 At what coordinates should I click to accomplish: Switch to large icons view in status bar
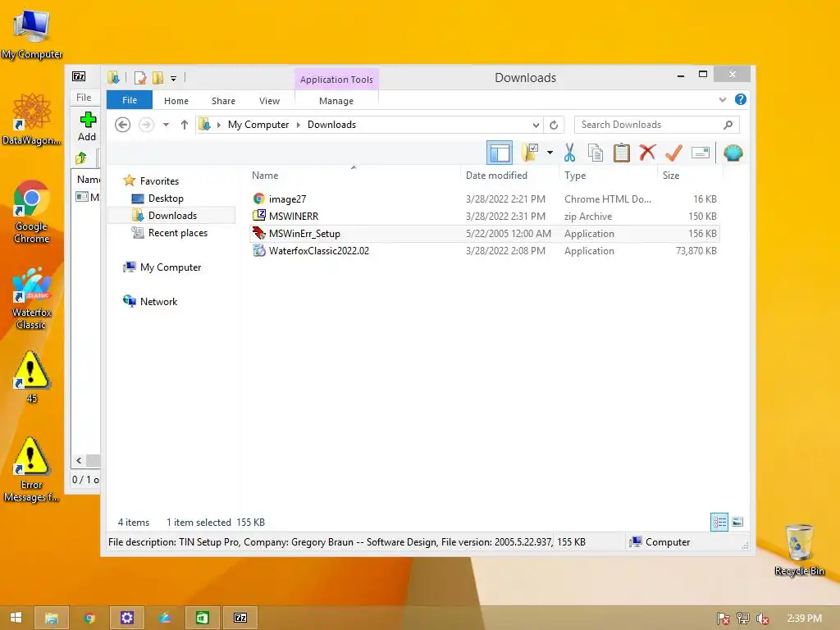tap(737, 522)
